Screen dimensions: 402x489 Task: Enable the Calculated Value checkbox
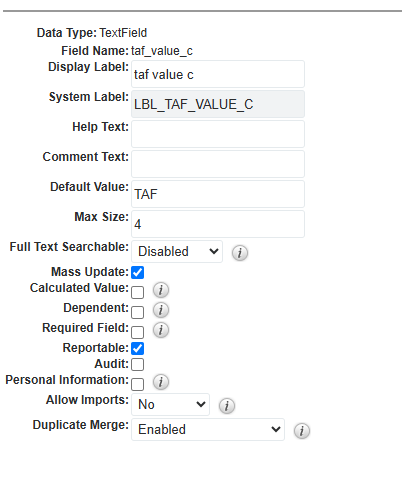pos(138,292)
